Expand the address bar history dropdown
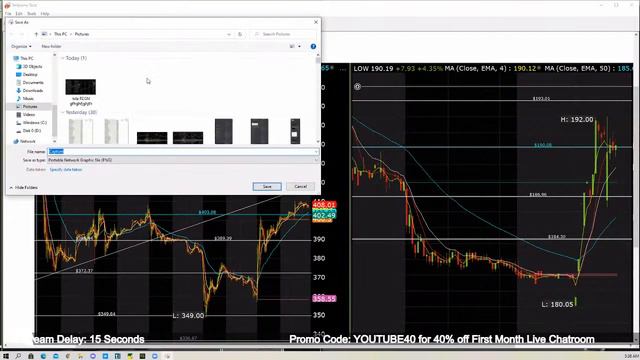640x360 pixels. point(229,34)
